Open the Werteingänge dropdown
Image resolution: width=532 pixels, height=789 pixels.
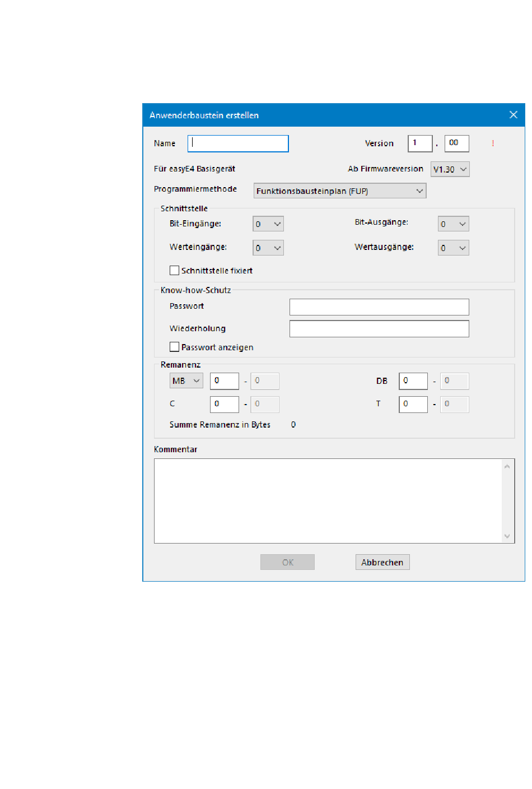pyautogui.click(x=268, y=248)
